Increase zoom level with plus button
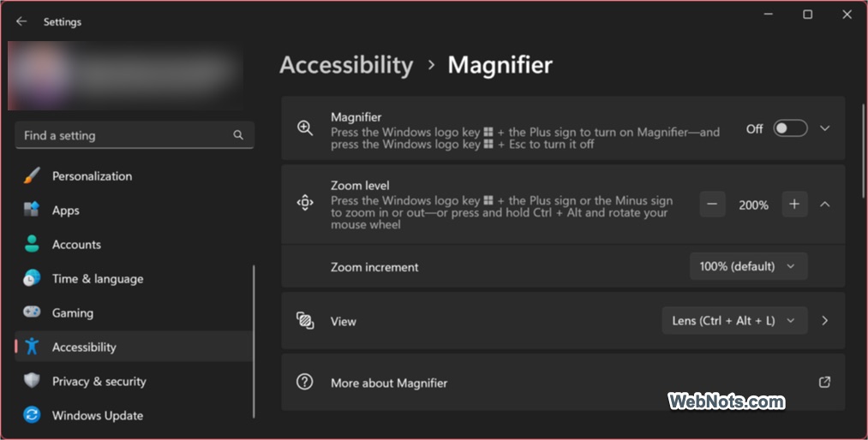 [794, 205]
